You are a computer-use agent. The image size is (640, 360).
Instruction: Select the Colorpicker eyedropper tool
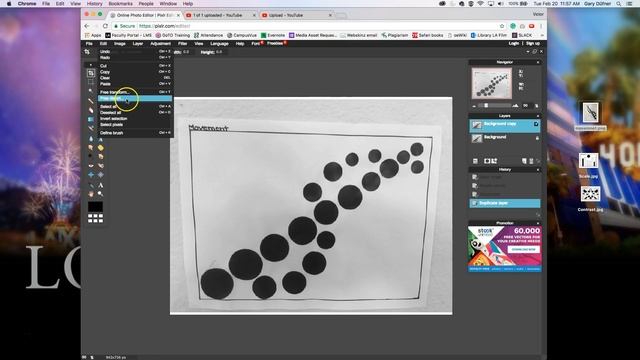(91, 185)
